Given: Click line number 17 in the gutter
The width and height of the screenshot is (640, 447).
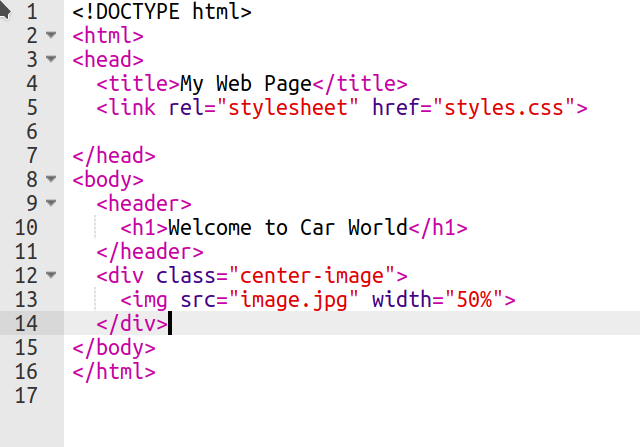Looking at the screenshot, I should tap(26, 396).
